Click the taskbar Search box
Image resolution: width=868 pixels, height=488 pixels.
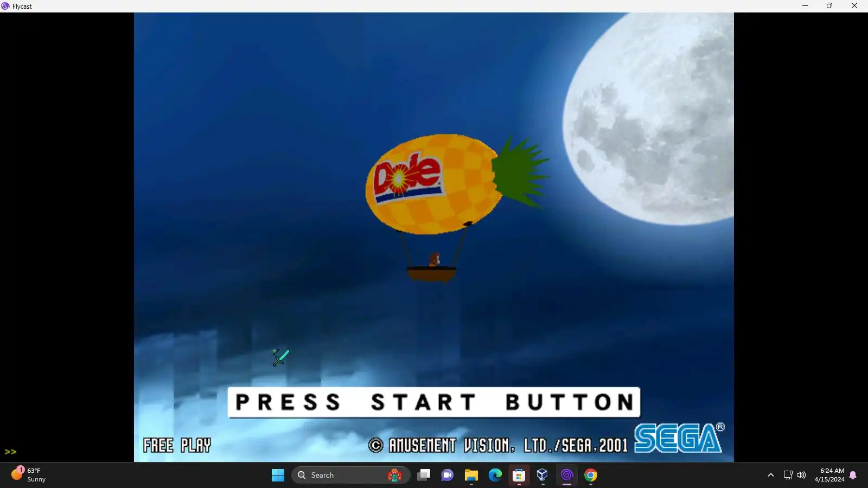tap(350, 475)
